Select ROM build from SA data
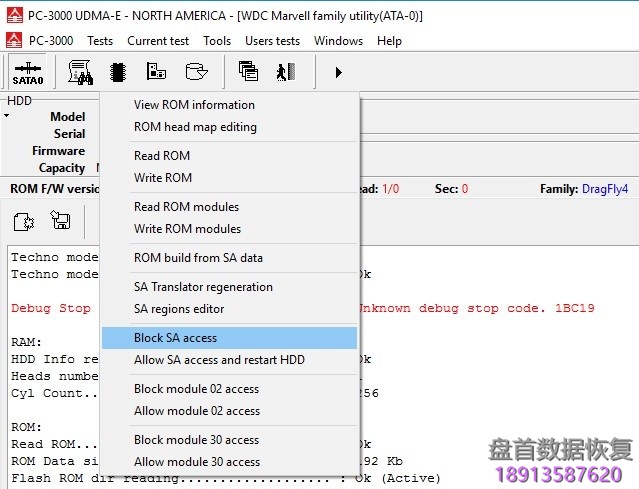This screenshot has height=489, width=639. [x=229, y=258]
